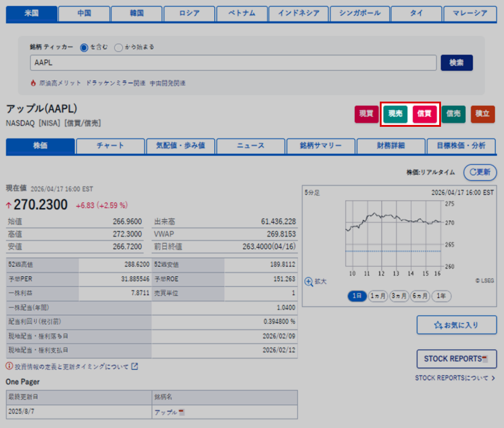Click the 積立 accumulation button

point(482,114)
